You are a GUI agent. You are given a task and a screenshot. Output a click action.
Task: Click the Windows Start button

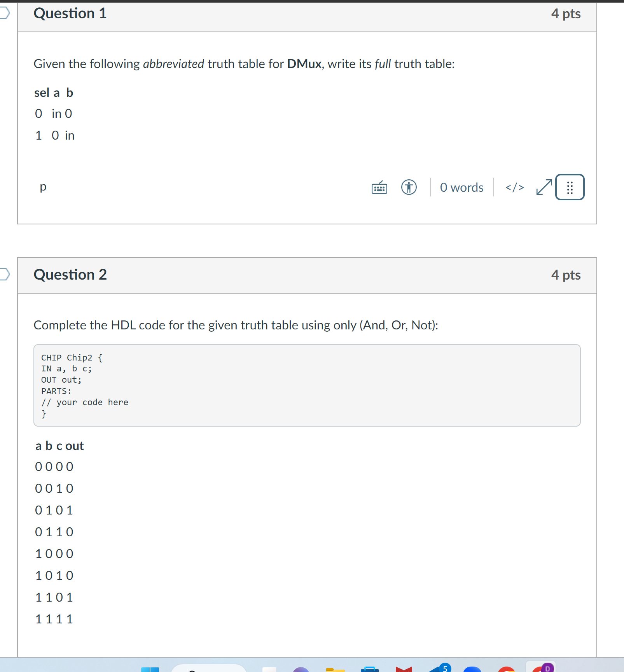click(150, 669)
